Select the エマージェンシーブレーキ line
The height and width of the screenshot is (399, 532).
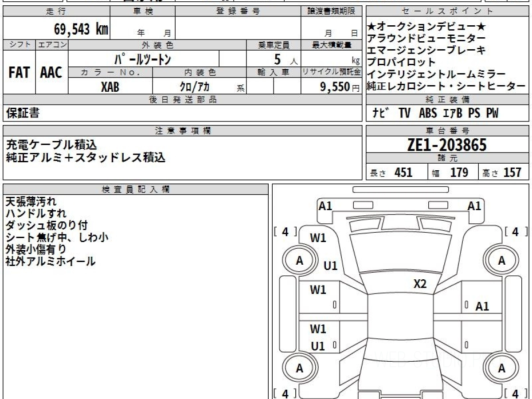(x=426, y=51)
